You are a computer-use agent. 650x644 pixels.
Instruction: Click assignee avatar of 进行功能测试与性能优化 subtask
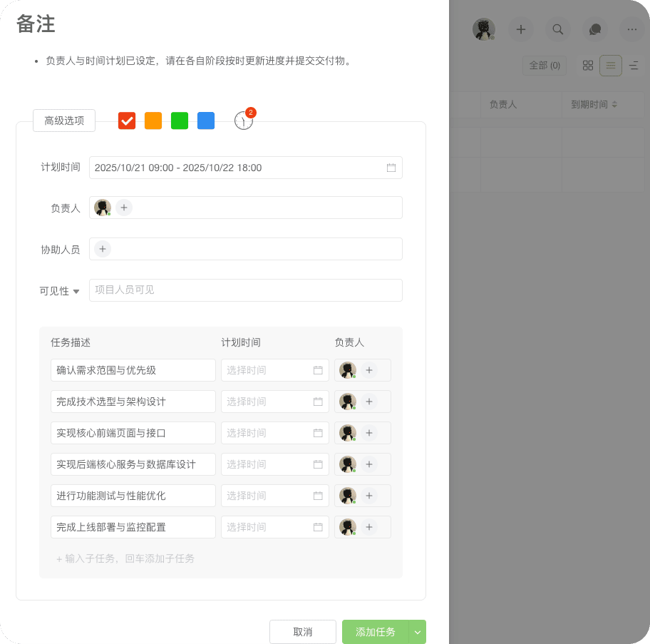pyautogui.click(x=348, y=496)
